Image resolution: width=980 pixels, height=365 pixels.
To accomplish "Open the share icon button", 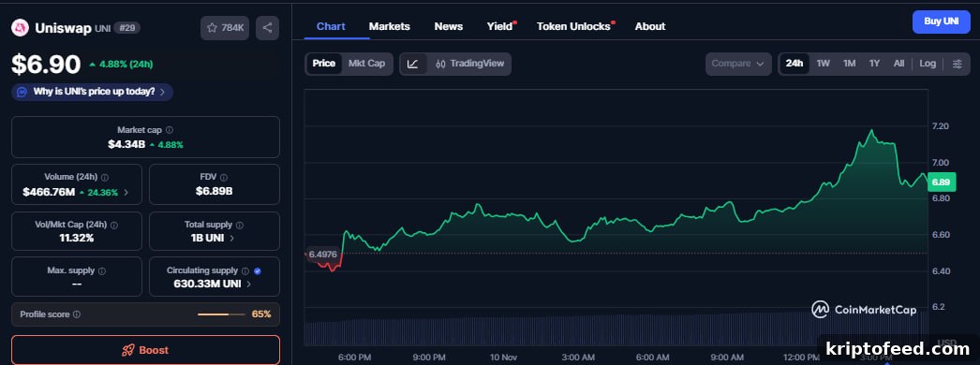I will [x=268, y=28].
